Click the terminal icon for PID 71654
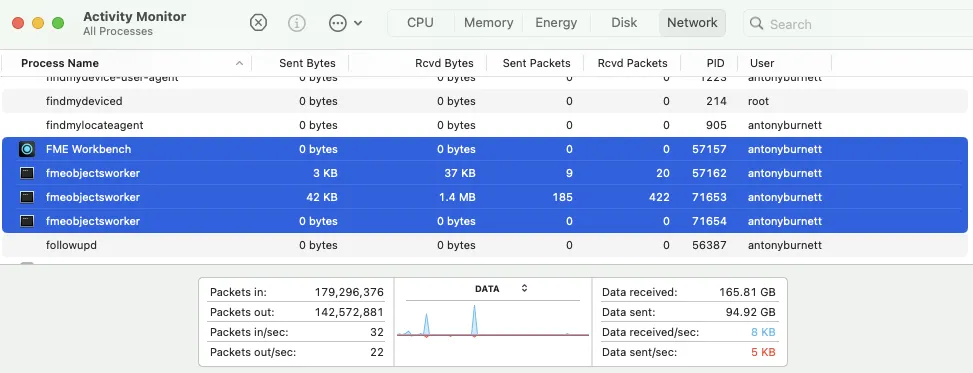 [27, 221]
